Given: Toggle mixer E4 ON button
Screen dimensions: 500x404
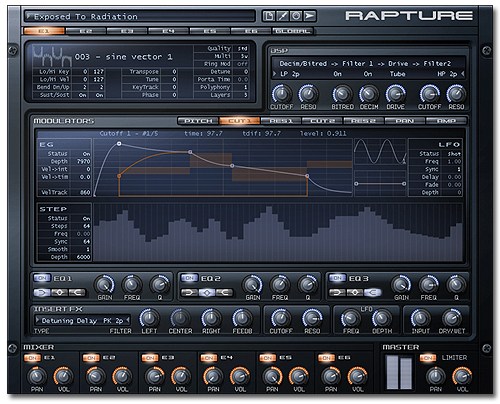Looking at the screenshot, I should (209, 358).
